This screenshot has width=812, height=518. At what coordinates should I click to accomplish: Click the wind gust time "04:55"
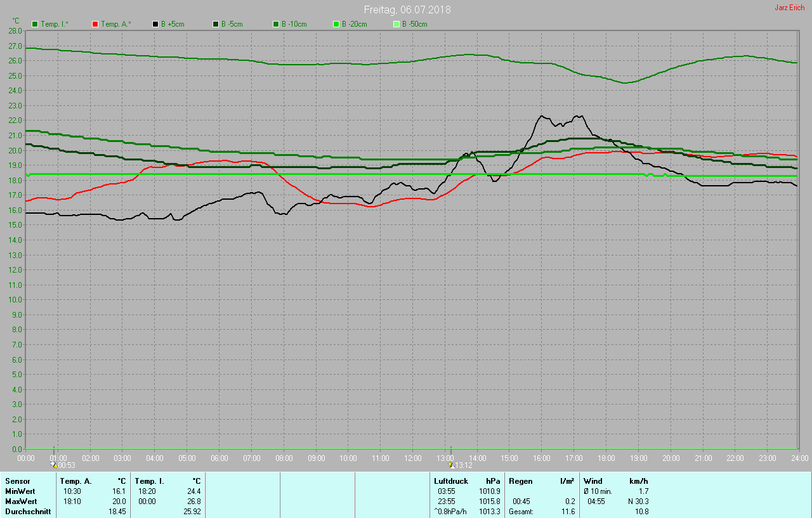coord(596,502)
